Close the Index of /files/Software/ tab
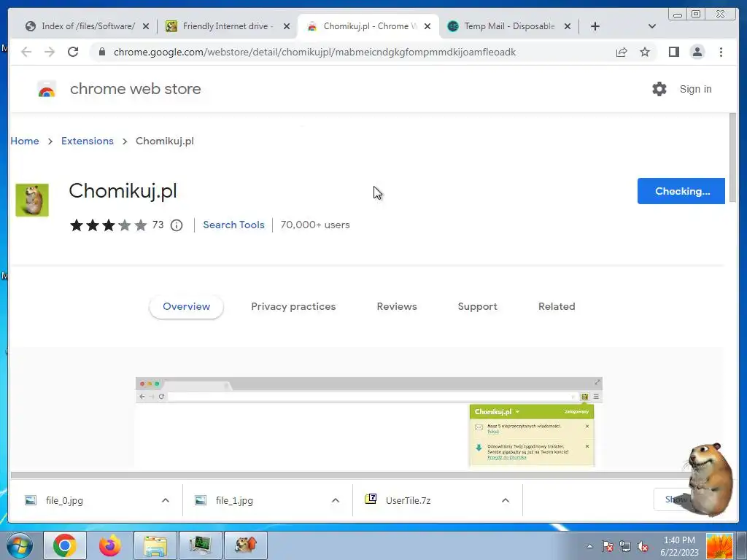This screenshot has width=747, height=560. pyautogui.click(x=146, y=26)
